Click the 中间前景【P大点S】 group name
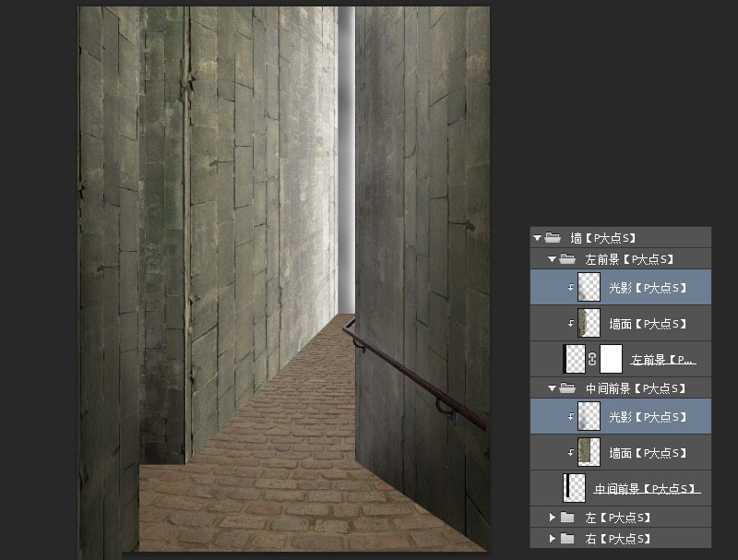 636,388
